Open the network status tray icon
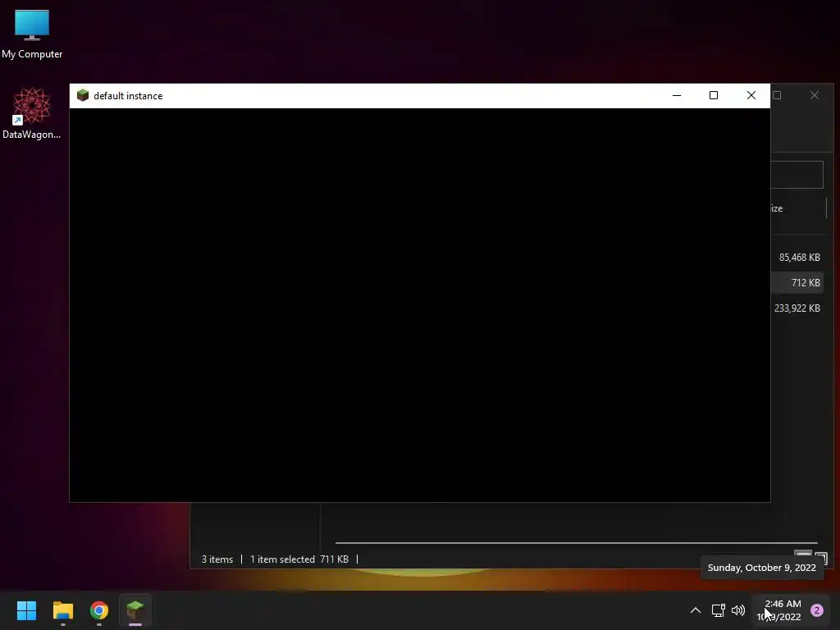 pos(718,610)
